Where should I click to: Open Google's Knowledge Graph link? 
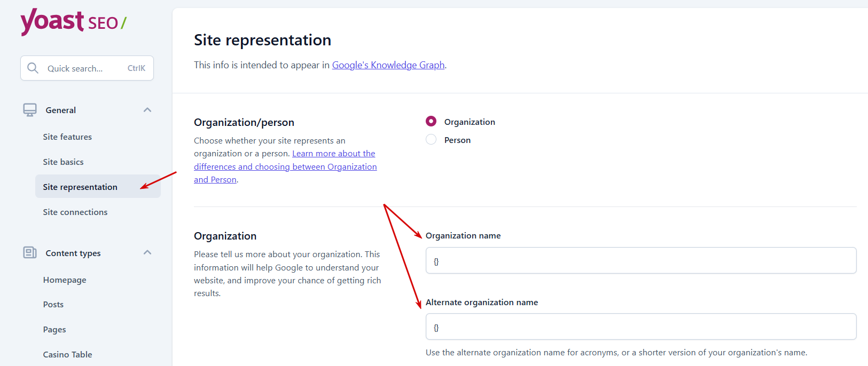(x=388, y=65)
